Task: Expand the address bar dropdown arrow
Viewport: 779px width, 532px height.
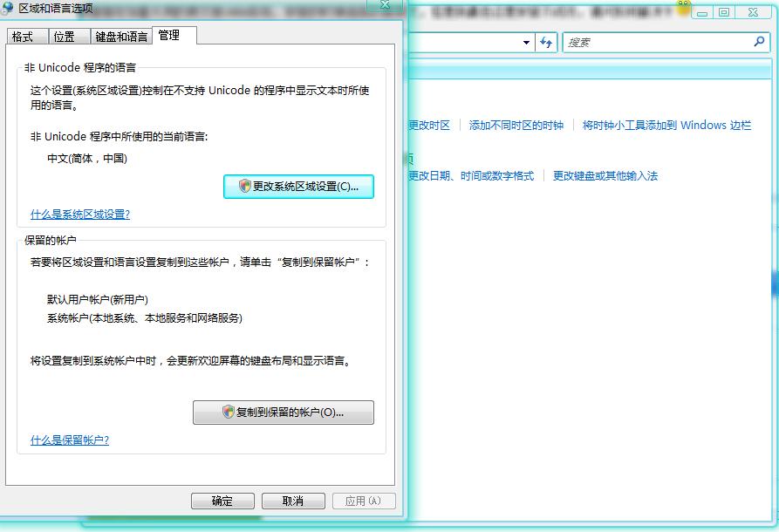Action: tap(526, 43)
